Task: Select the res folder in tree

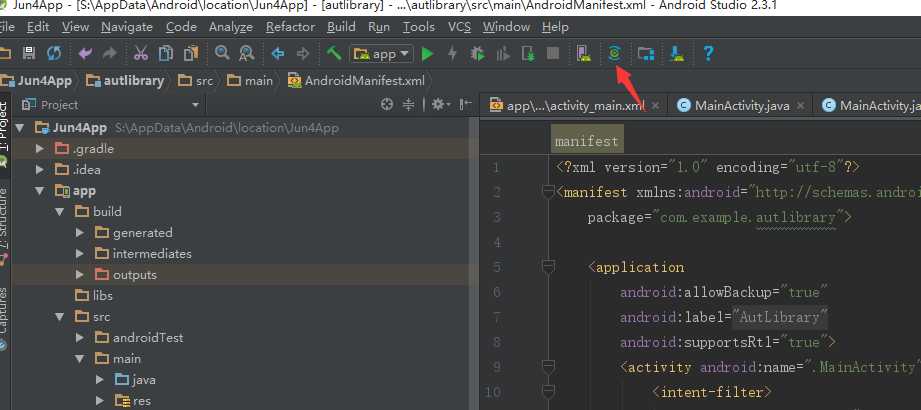Action: click(x=133, y=401)
